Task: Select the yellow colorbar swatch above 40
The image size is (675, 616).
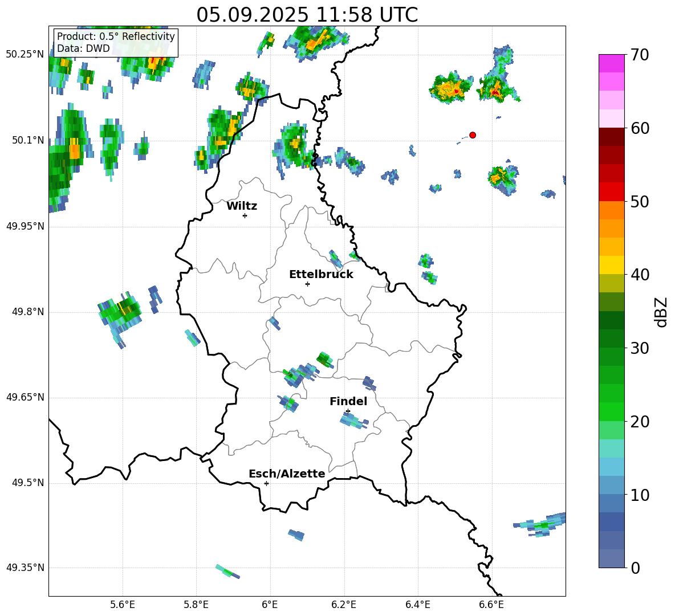Action: pyautogui.click(x=612, y=265)
